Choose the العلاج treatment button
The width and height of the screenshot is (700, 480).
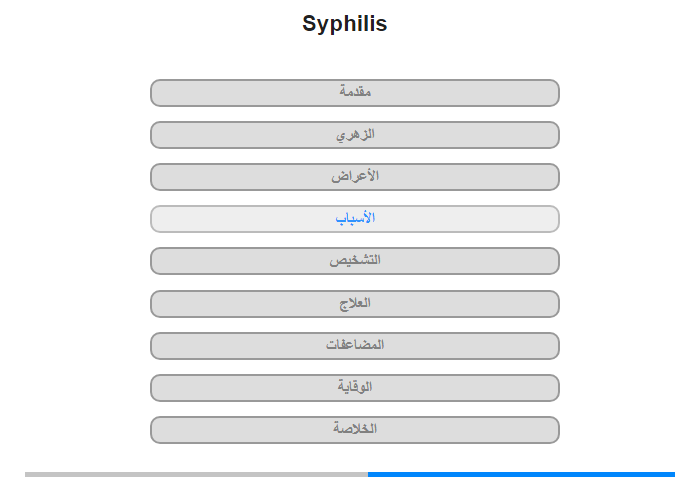(x=355, y=304)
